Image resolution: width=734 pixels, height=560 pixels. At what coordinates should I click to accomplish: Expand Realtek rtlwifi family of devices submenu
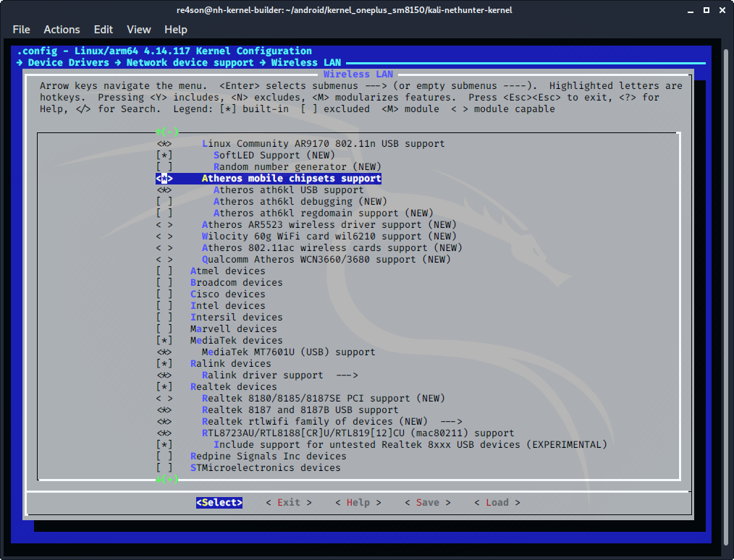[x=332, y=421]
